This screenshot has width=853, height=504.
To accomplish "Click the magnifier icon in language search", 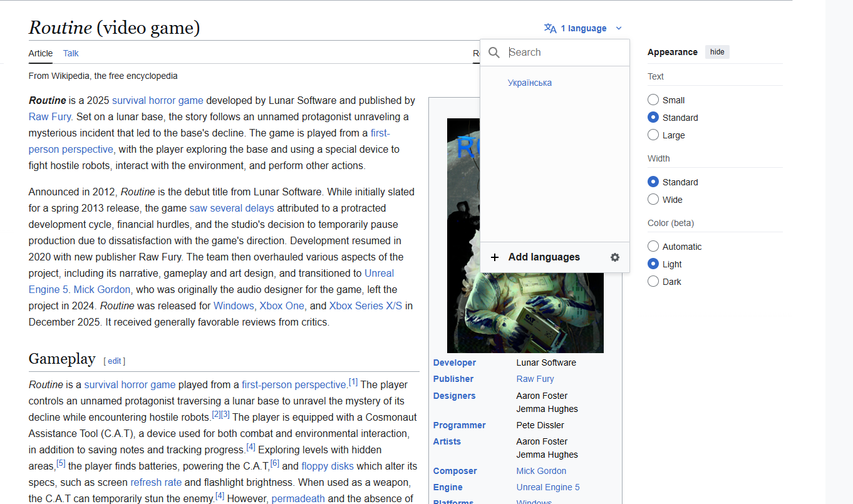I will coord(494,53).
